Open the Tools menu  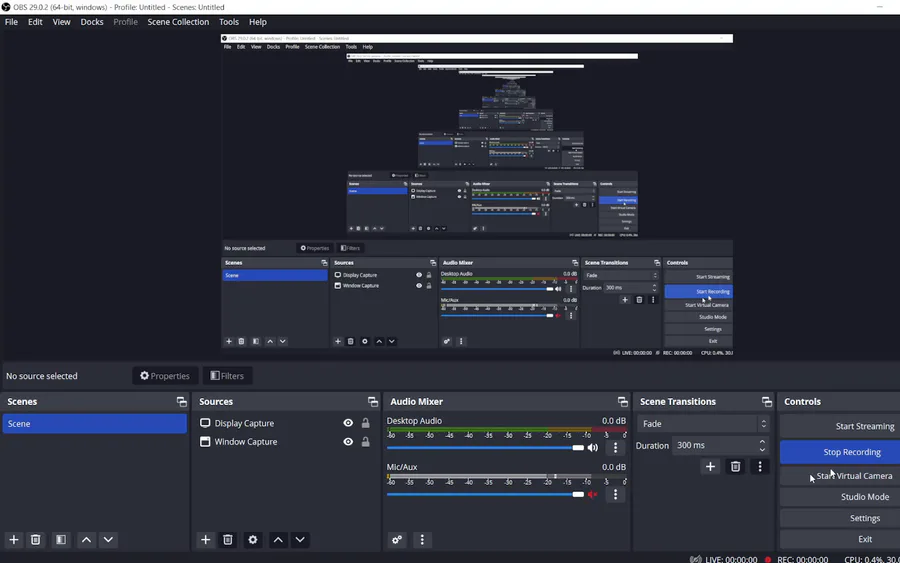point(229,22)
